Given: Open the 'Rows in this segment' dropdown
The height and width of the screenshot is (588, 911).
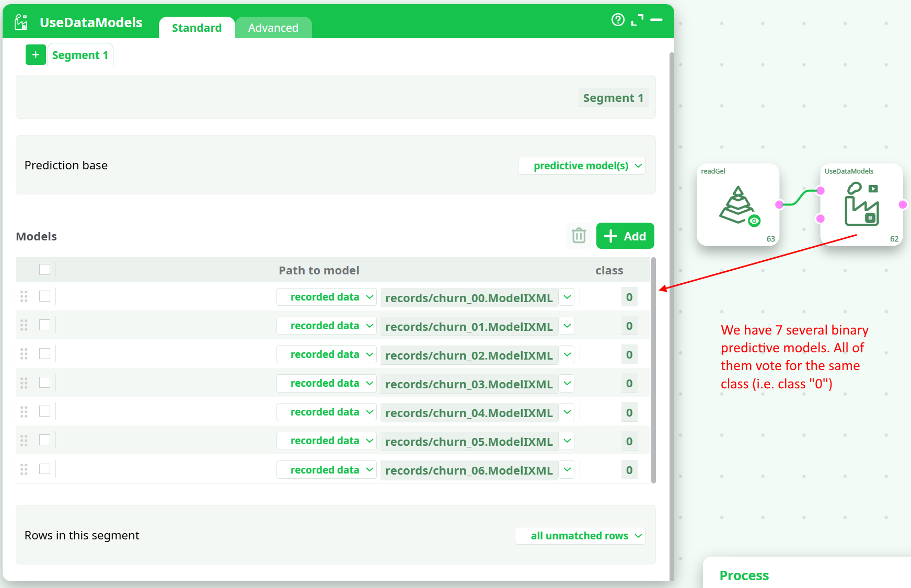Looking at the screenshot, I should tap(580, 536).
